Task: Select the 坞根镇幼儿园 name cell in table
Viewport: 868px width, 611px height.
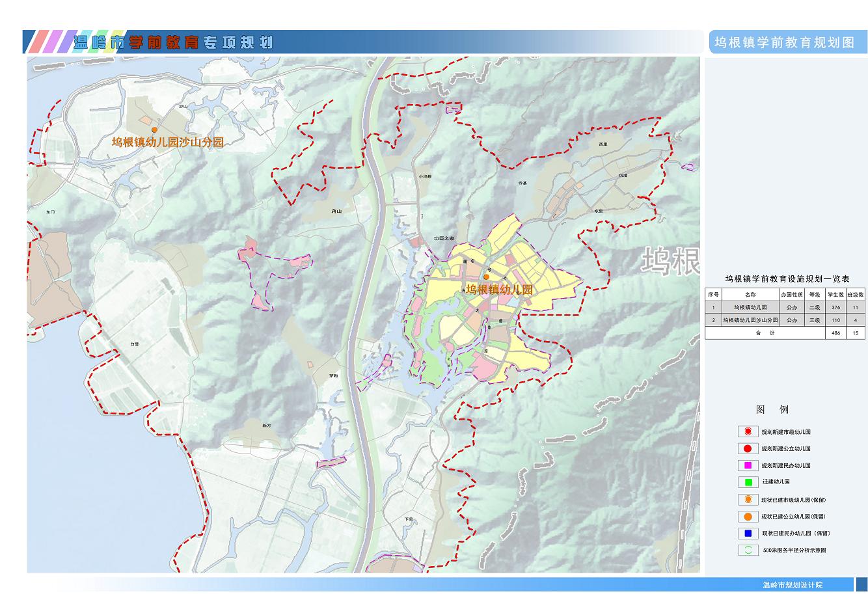Action: (x=750, y=307)
